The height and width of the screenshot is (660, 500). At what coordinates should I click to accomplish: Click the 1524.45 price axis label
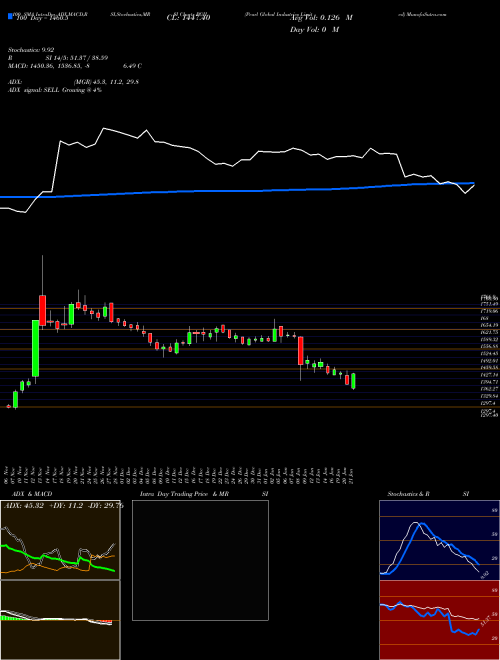(489, 353)
